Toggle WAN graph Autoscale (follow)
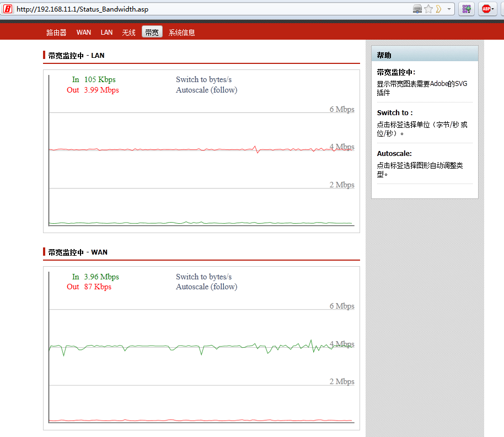 [x=207, y=287]
